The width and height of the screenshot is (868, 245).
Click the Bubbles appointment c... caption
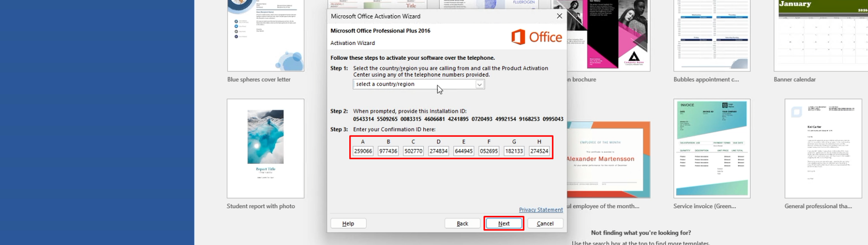tap(706, 79)
